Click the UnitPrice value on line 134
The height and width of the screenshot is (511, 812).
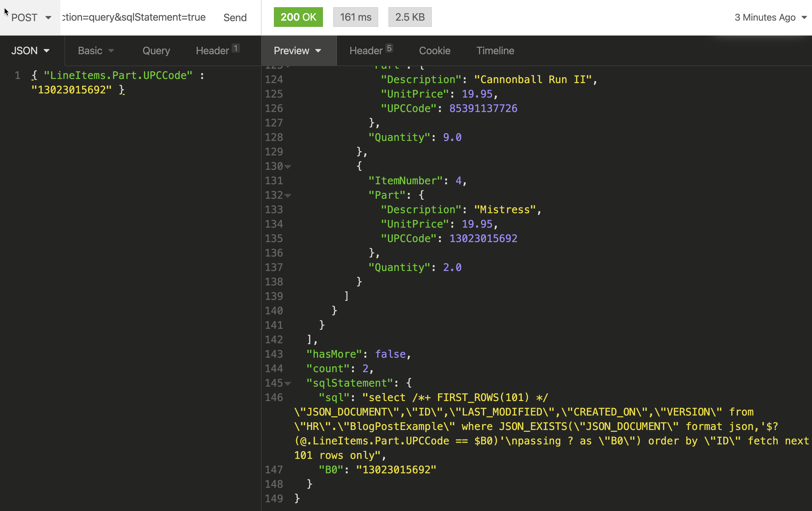(477, 224)
